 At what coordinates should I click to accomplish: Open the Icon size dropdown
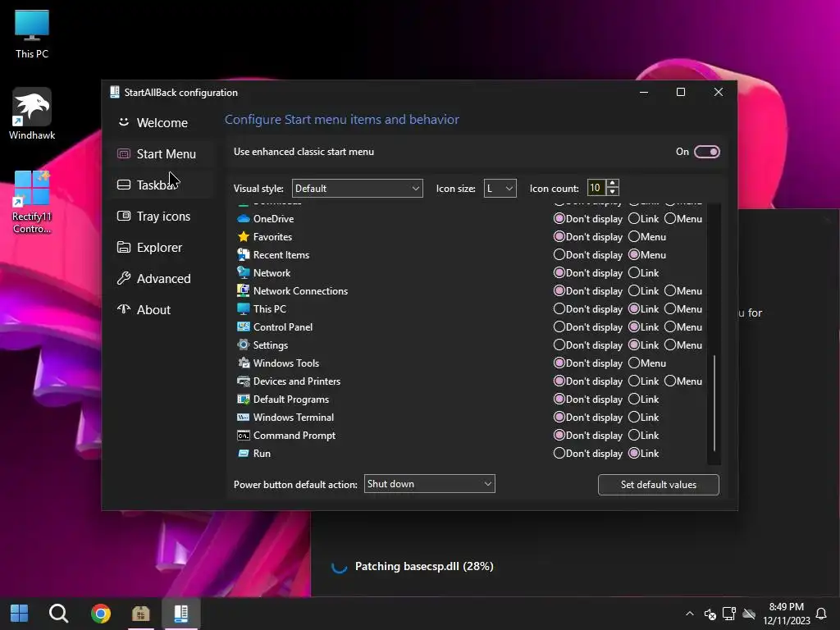(500, 188)
